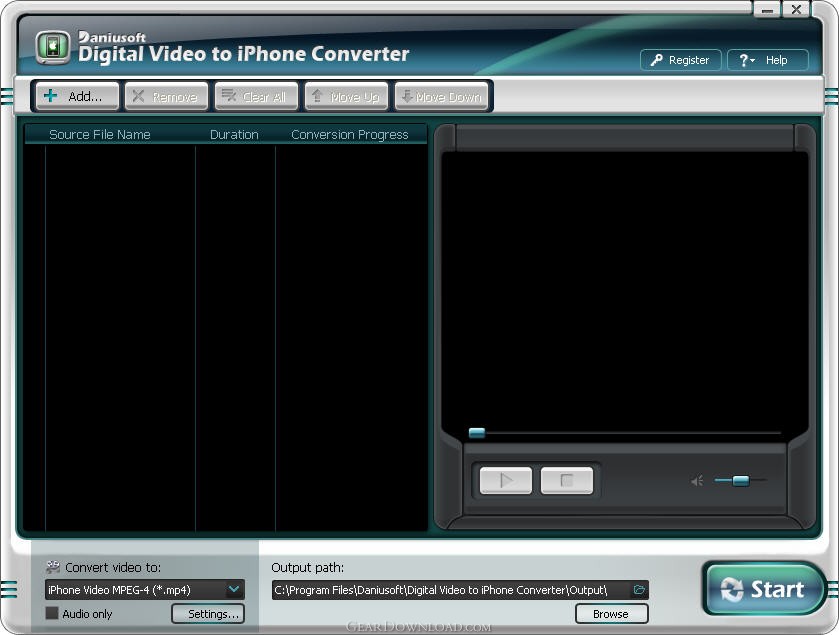Click the Daniusoft app logo icon
The width and height of the screenshot is (839, 635).
tap(52, 48)
